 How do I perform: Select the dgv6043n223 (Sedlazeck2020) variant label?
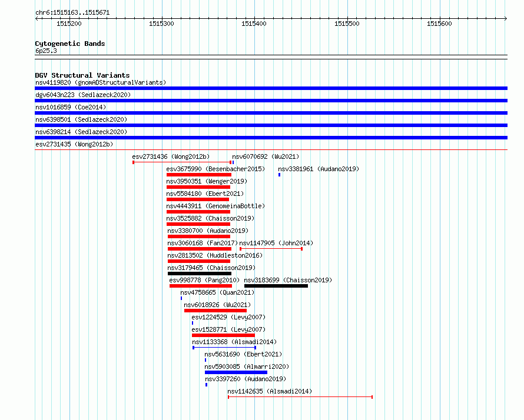[83, 95]
